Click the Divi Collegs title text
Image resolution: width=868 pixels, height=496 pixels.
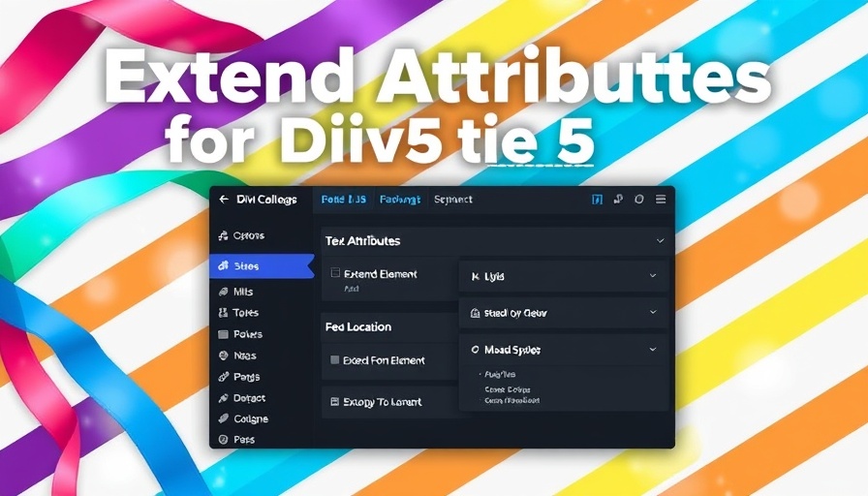click(x=266, y=200)
